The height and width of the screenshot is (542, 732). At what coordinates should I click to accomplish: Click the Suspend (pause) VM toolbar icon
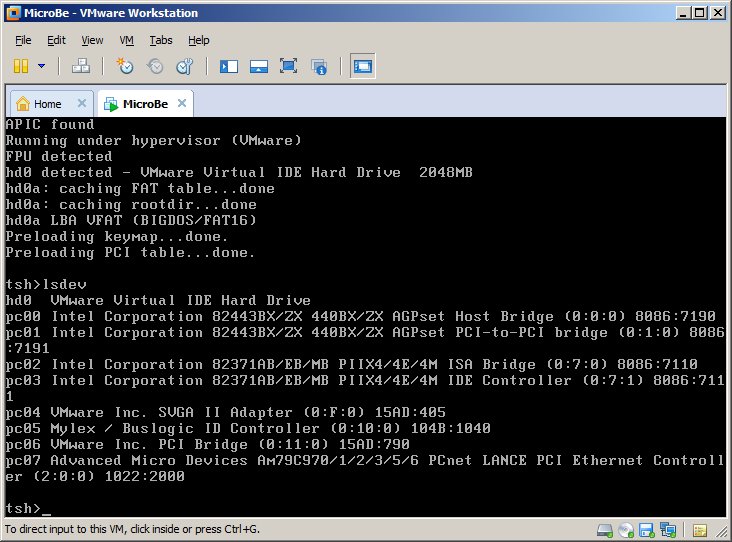pos(21,66)
